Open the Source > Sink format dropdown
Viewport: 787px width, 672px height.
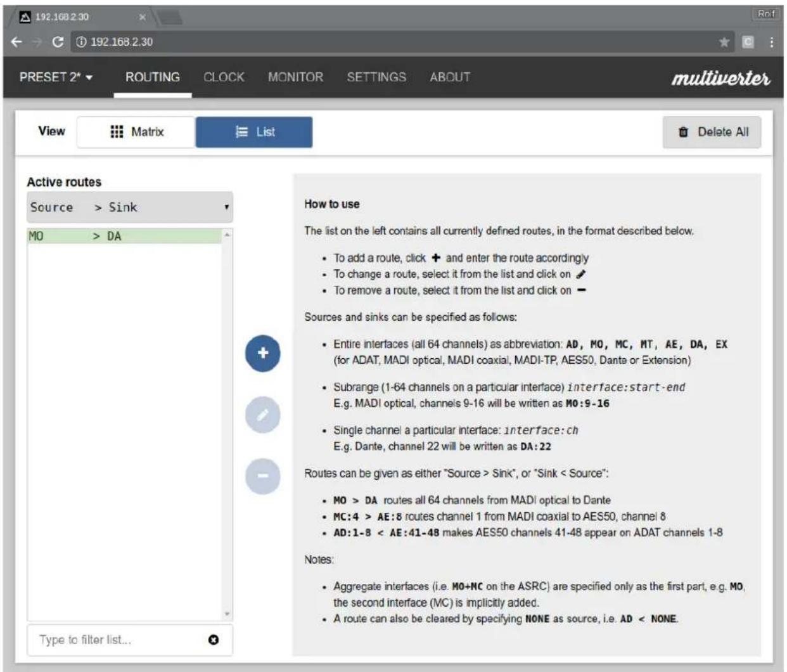click(x=130, y=207)
